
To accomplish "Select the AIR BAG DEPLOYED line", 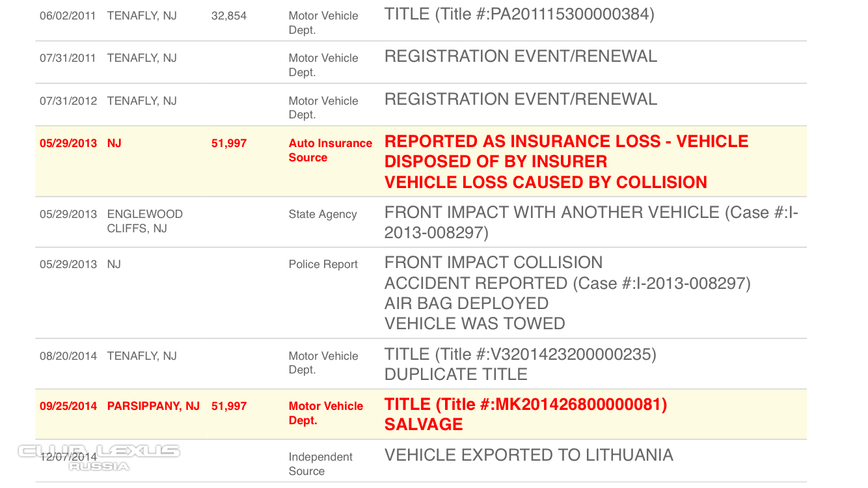I will click(467, 303).
